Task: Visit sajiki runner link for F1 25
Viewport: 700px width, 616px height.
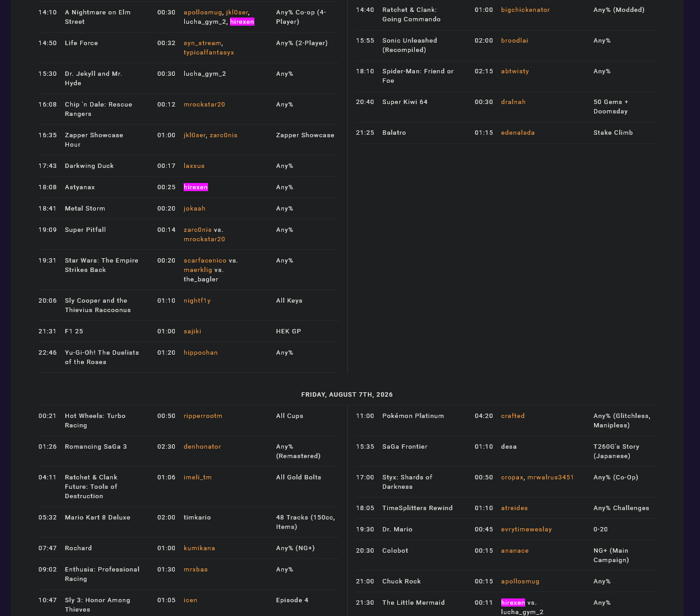Action: tap(192, 331)
